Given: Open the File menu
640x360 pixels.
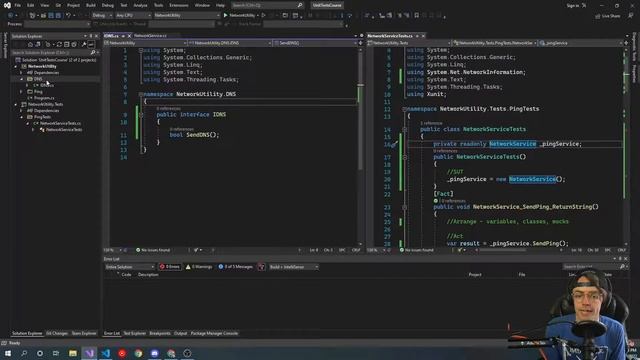Looking at the screenshot, I should click(x=18, y=5).
